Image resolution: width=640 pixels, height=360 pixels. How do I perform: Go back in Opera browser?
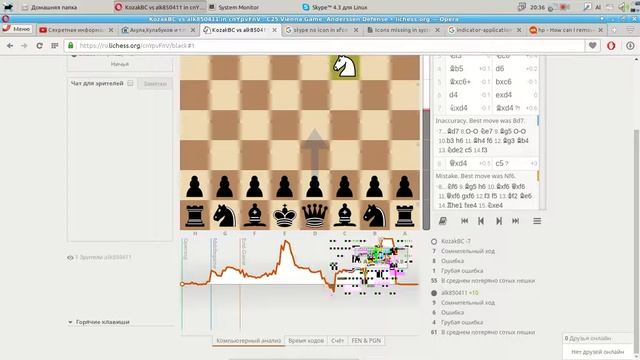pos(10,46)
